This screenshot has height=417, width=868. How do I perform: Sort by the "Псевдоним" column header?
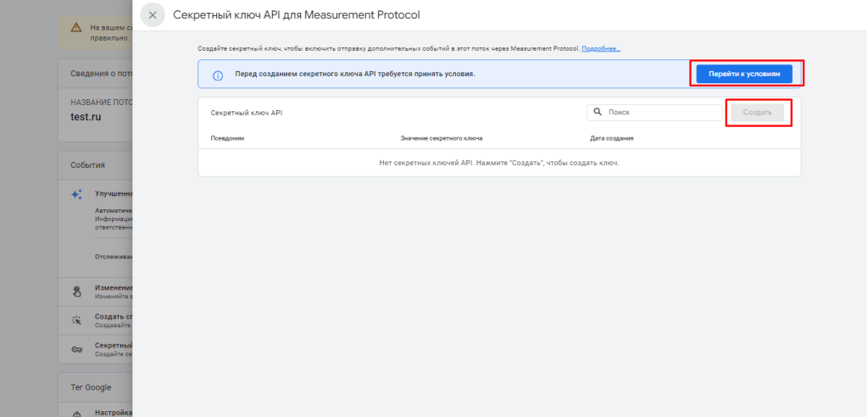(x=227, y=138)
